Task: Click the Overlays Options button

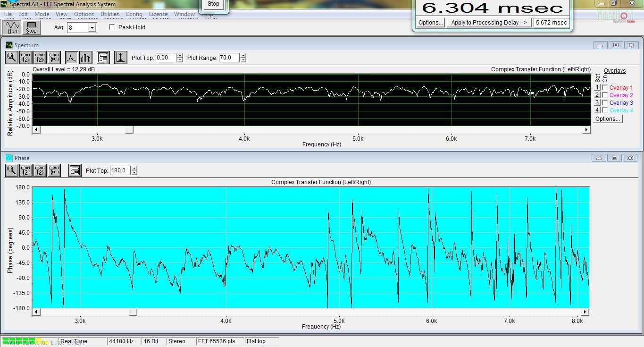Action: [607, 119]
